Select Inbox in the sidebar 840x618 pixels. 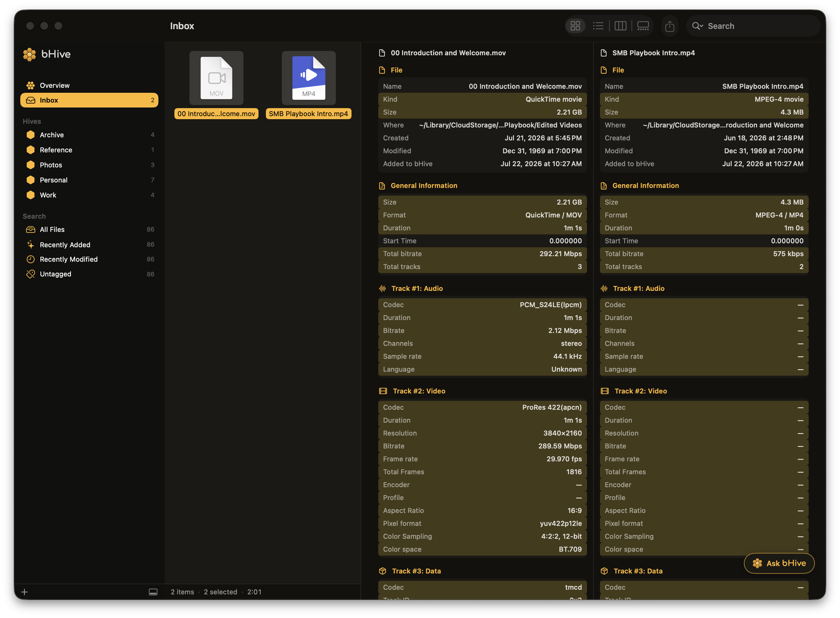[89, 100]
